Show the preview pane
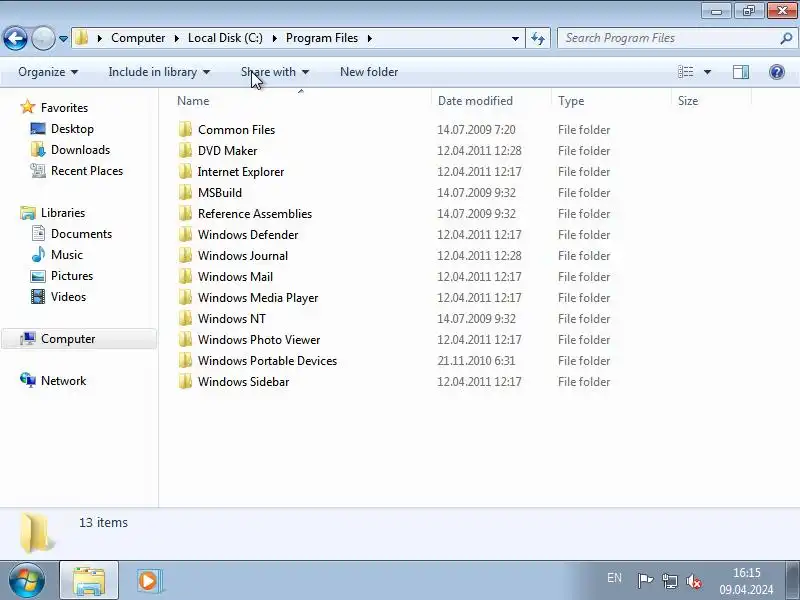800x600 pixels. tap(741, 72)
